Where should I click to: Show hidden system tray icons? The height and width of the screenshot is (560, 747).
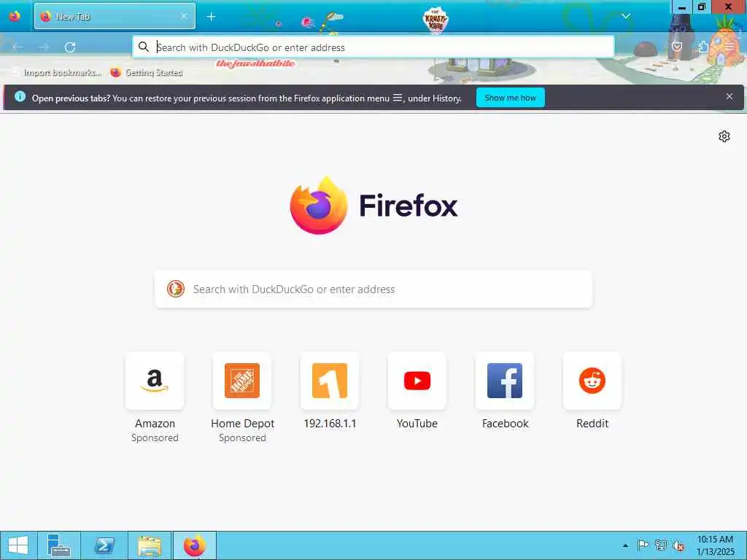625,545
